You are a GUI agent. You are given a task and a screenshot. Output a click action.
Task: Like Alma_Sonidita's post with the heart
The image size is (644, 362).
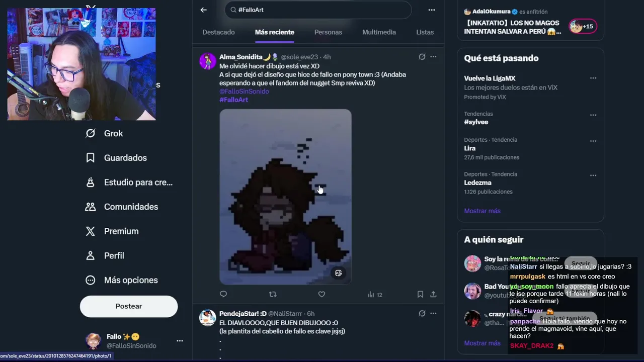click(x=321, y=294)
